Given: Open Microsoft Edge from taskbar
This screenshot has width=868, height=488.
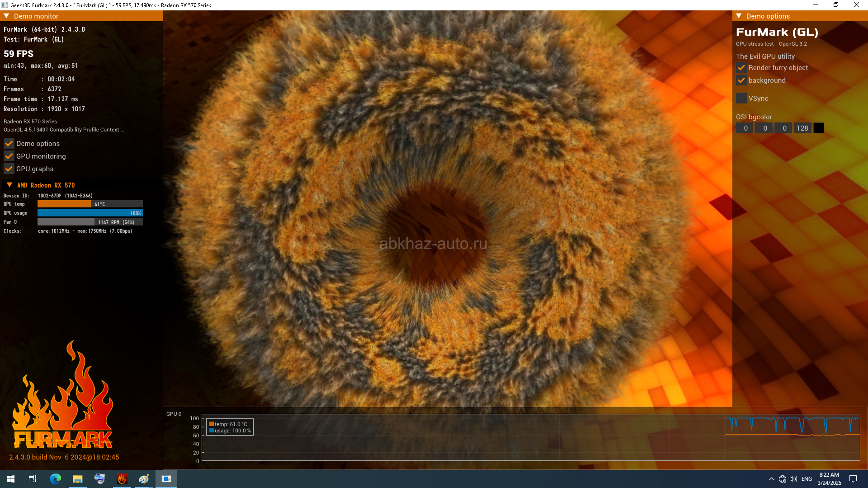Looking at the screenshot, I should click(55, 479).
